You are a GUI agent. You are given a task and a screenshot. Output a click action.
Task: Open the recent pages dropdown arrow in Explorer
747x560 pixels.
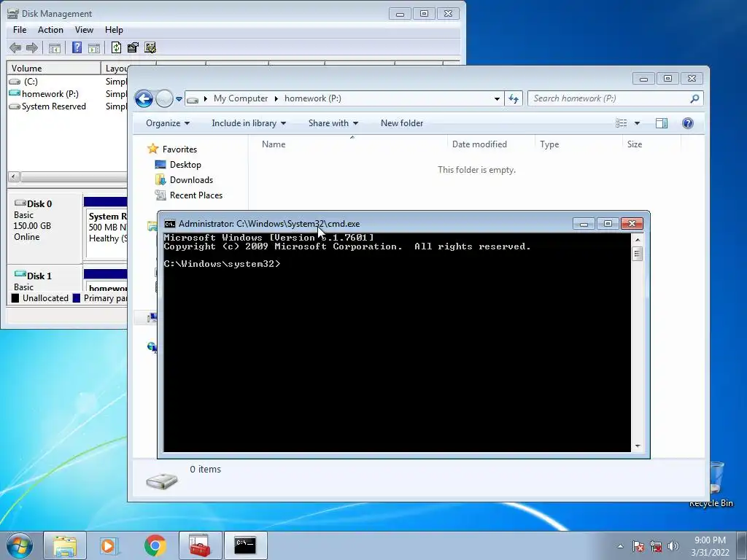click(x=179, y=99)
